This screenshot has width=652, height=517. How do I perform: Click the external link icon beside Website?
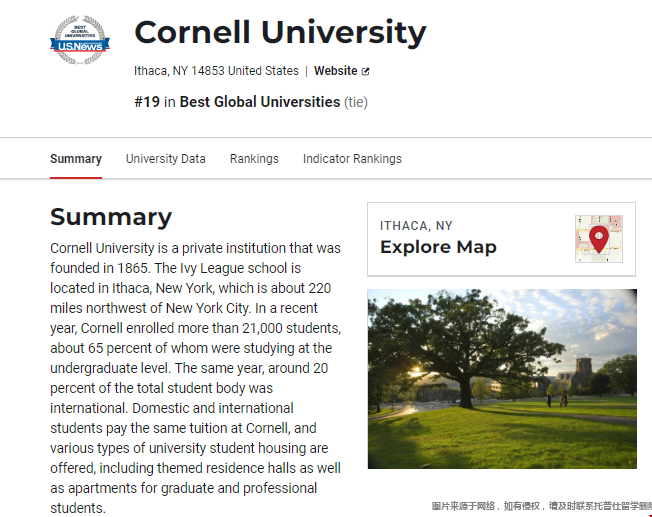pos(366,72)
